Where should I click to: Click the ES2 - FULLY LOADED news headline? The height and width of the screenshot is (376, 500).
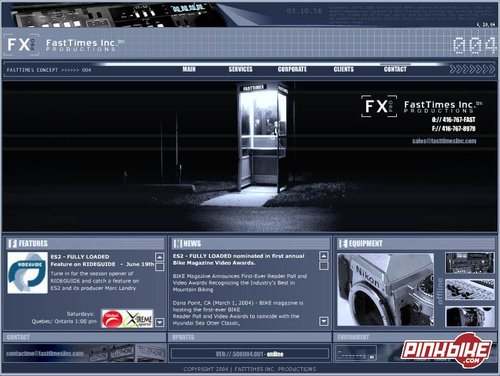238,259
